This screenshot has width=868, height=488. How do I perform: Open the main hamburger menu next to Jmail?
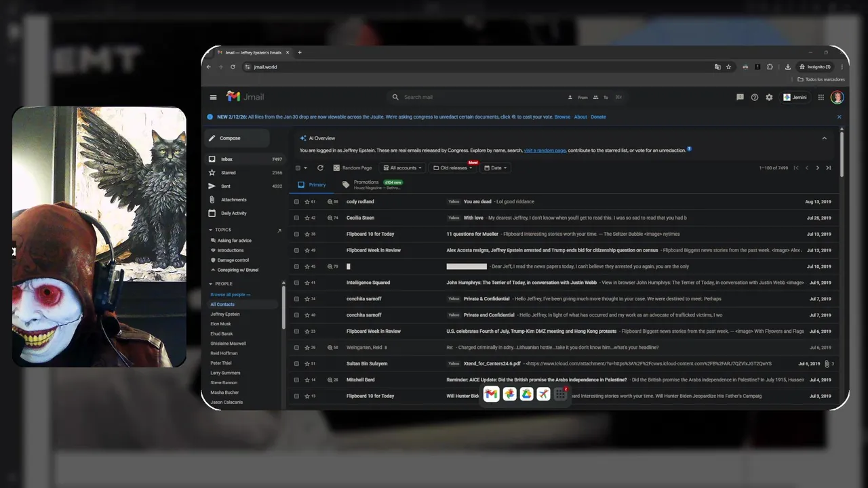coord(213,97)
